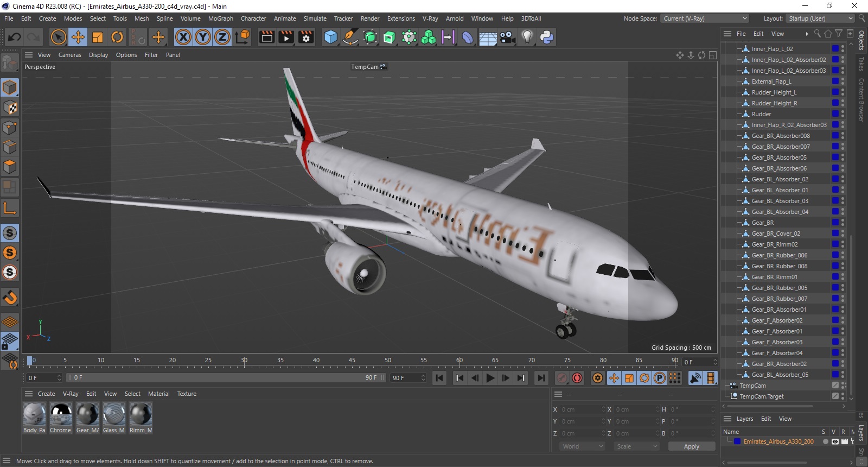868x467 pixels.
Task: Toggle autokeying button
Action: point(577,378)
